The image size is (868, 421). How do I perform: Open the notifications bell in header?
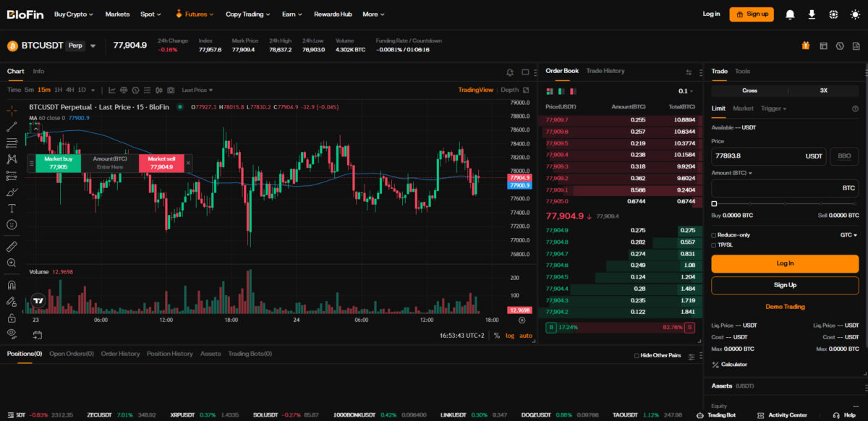pyautogui.click(x=790, y=14)
